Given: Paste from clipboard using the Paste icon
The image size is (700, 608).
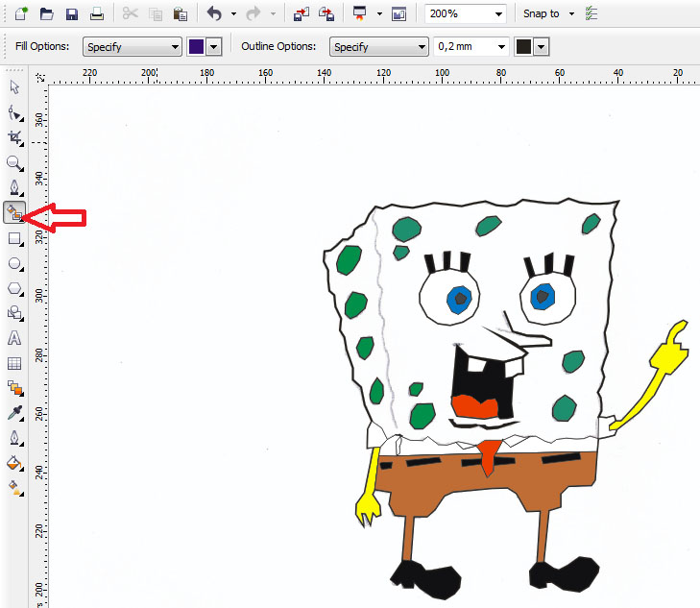Looking at the screenshot, I should (x=180, y=14).
